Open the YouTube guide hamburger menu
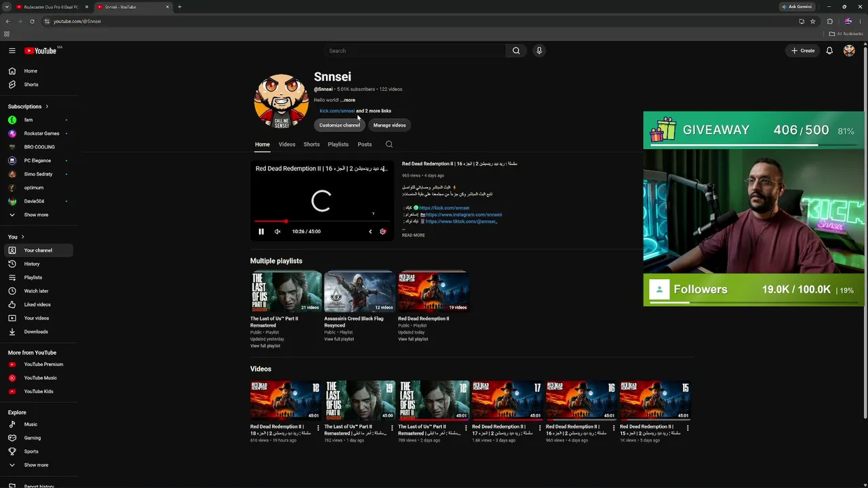This screenshot has height=488, width=868. [12, 51]
